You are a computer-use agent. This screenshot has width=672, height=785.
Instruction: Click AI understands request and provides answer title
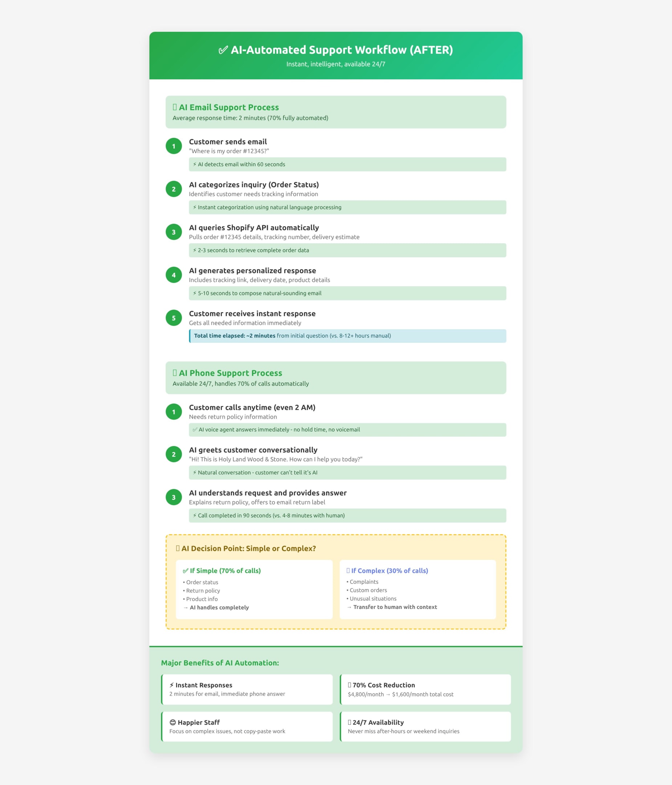click(268, 493)
